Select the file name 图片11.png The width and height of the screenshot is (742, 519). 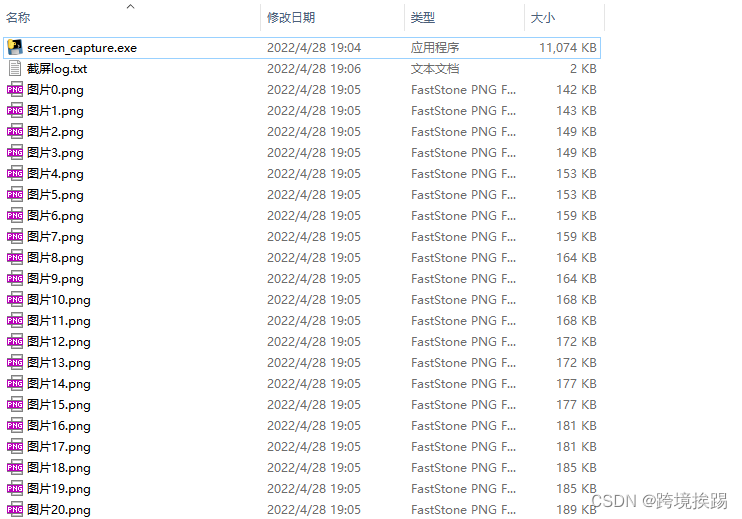pos(59,321)
